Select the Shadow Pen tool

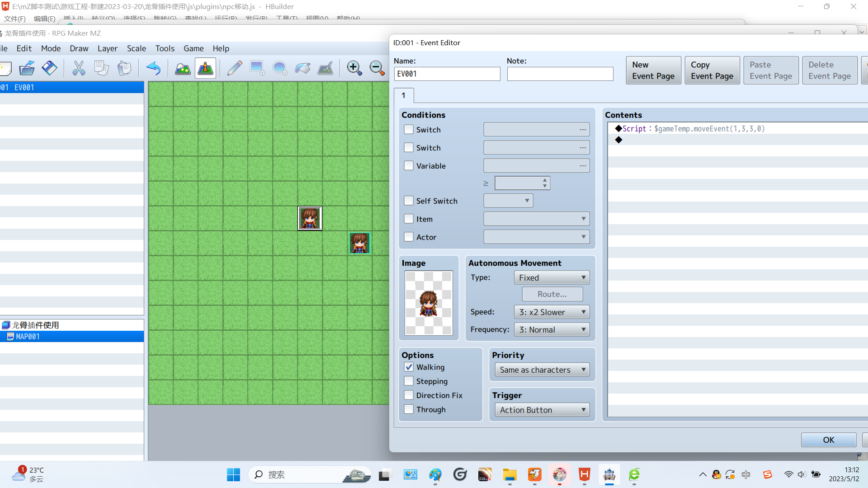tap(325, 68)
